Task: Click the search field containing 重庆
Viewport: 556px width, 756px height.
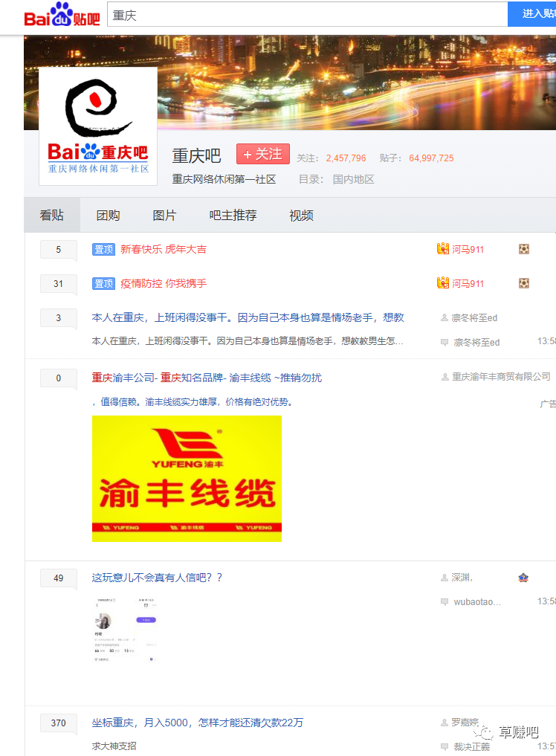Action: 306,15
